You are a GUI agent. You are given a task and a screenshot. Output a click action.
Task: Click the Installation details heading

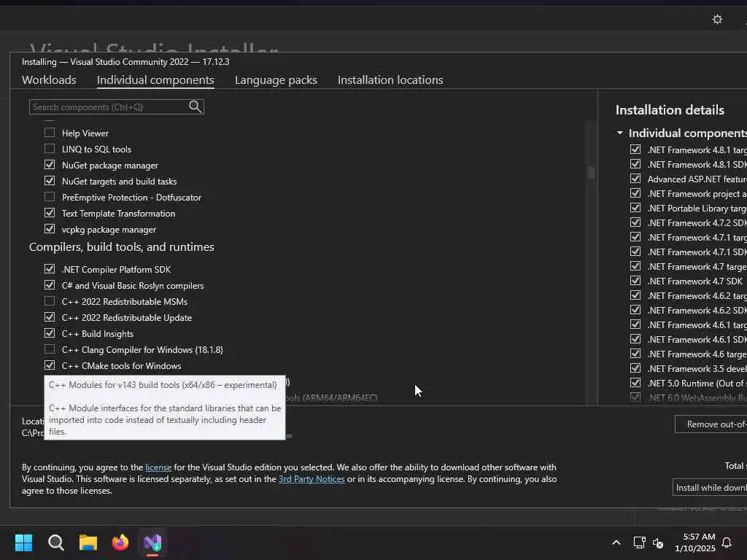tap(670, 110)
